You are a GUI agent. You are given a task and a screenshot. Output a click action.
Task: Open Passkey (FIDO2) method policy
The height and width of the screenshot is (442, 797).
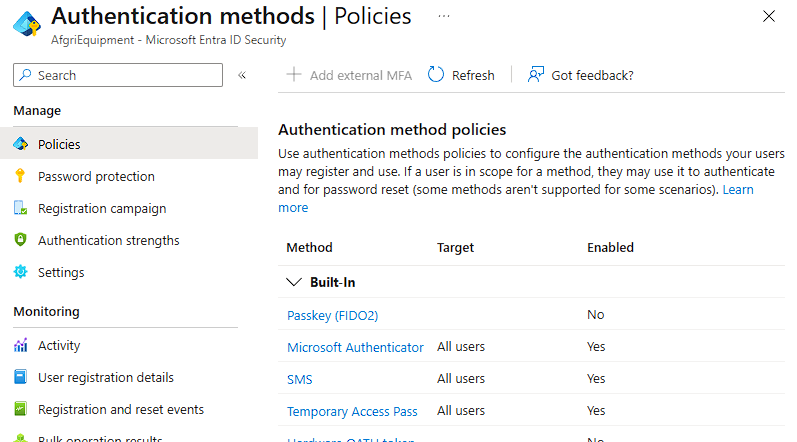tap(332, 315)
